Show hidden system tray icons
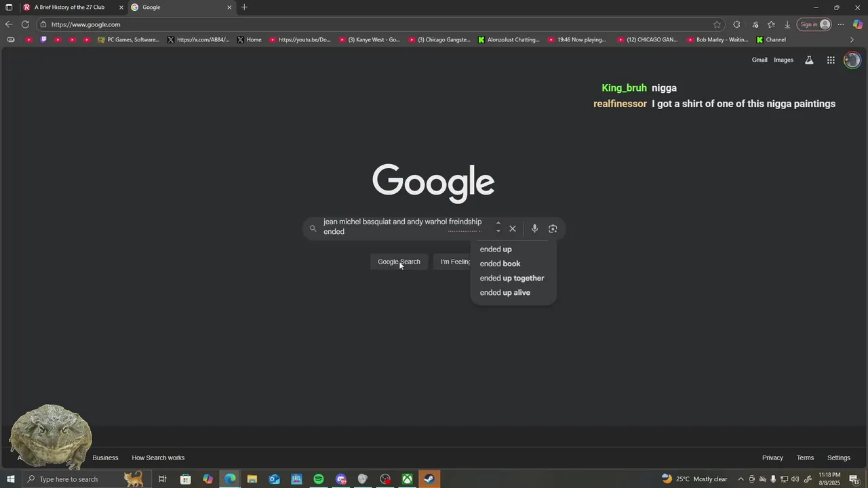Image resolution: width=868 pixels, height=488 pixels. coord(741,479)
